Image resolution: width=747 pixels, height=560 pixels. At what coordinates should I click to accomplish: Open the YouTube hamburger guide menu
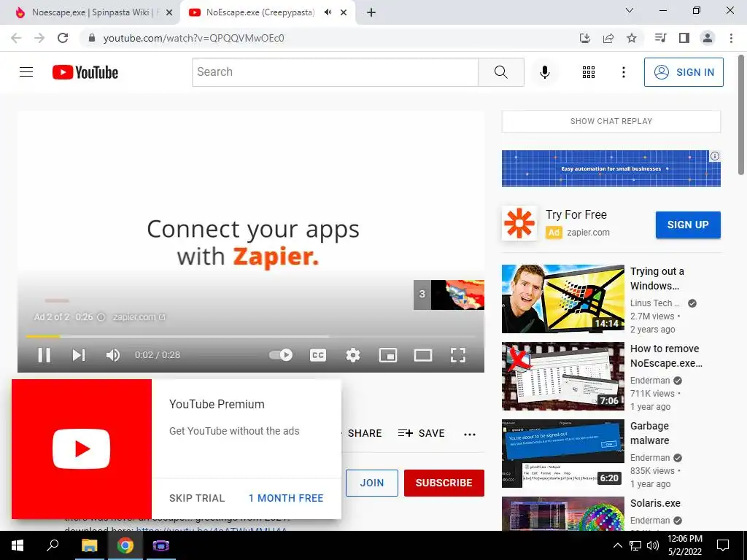pyautogui.click(x=26, y=72)
